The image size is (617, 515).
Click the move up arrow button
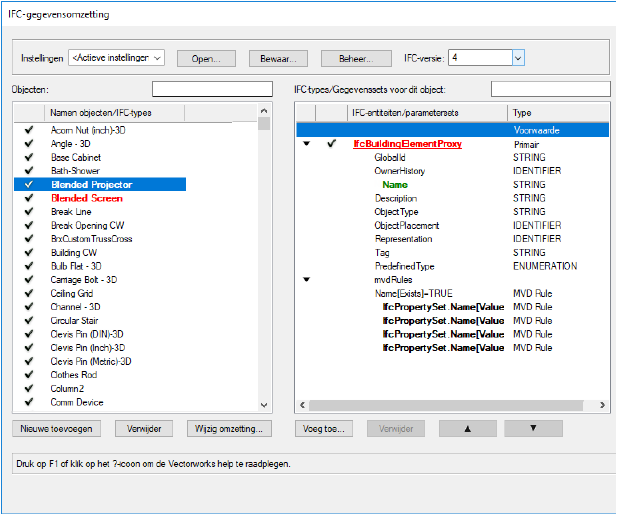[464, 429]
